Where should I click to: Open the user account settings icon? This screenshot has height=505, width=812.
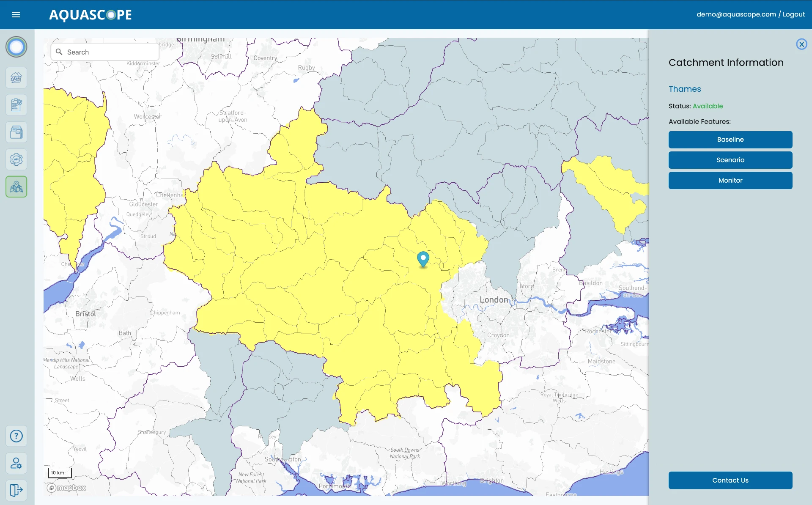[x=16, y=463]
